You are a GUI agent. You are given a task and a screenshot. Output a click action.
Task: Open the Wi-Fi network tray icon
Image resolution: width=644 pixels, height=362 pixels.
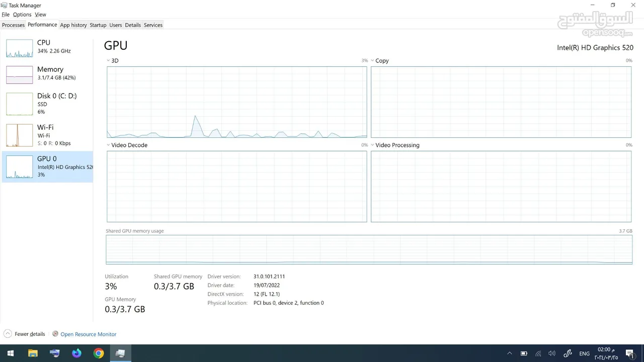coord(538,353)
